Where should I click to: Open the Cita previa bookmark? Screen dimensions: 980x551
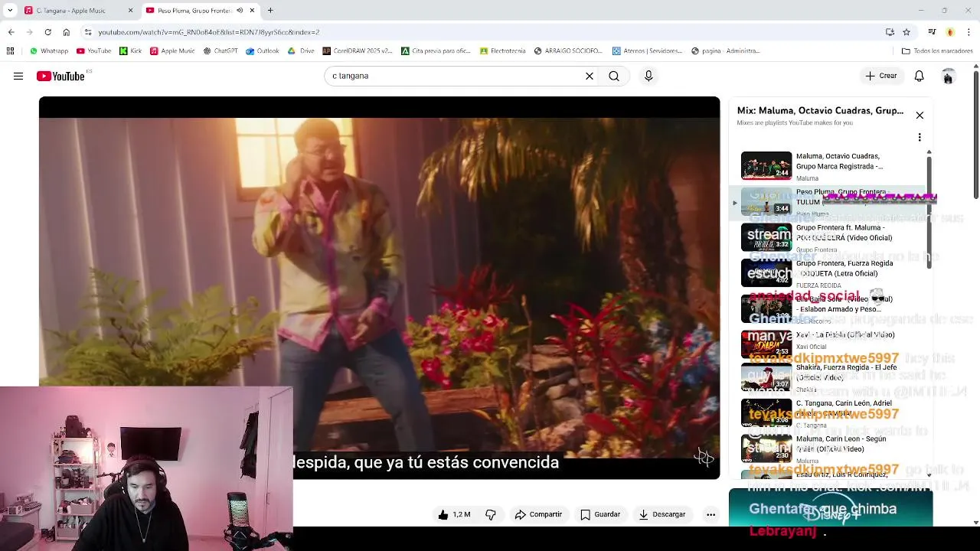[x=436, y=51]
